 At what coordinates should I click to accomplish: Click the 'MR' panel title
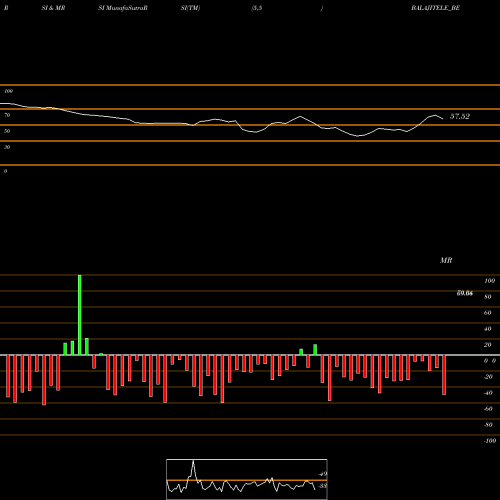coord(446,260)
